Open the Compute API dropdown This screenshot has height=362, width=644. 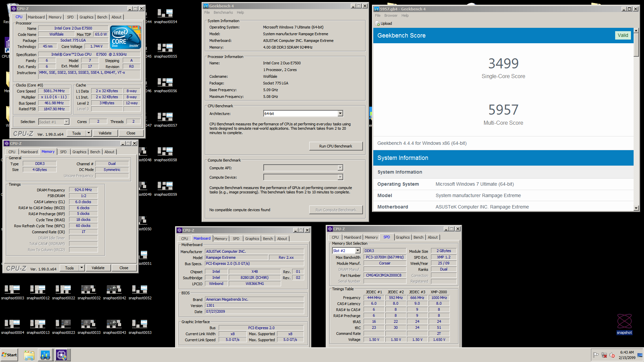tap(340, 168)
